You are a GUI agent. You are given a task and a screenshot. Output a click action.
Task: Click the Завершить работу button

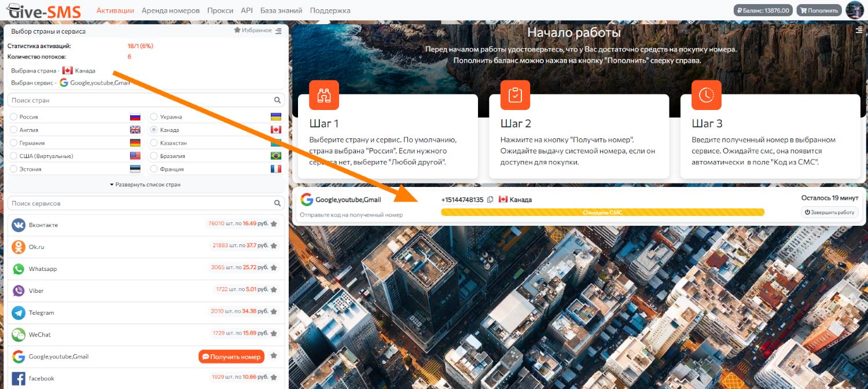click(829, 212)
